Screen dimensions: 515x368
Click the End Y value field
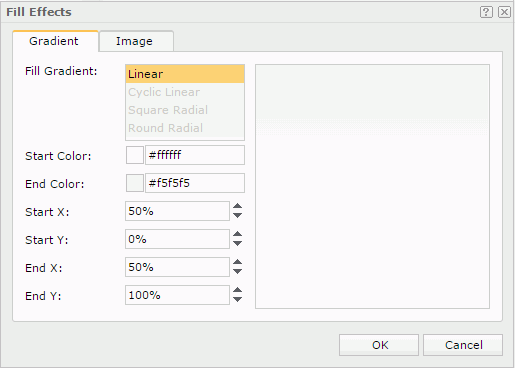pyautogui.click(x=177, y=295)
